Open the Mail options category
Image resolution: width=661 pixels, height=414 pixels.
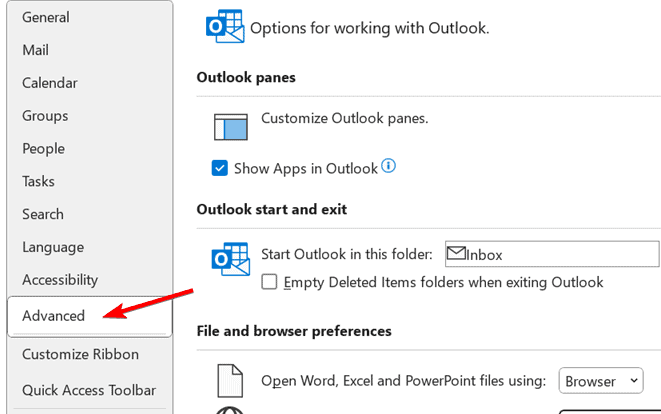point(35,50)
